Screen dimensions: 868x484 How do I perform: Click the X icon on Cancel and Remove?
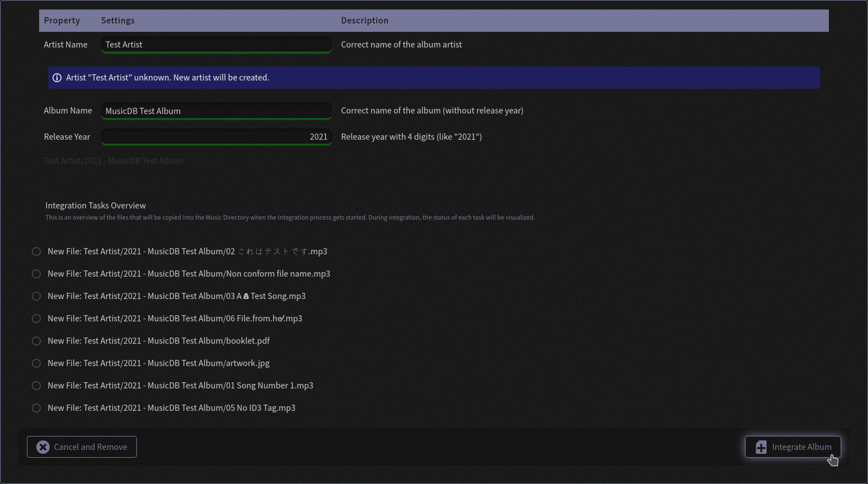coord(43,447)
